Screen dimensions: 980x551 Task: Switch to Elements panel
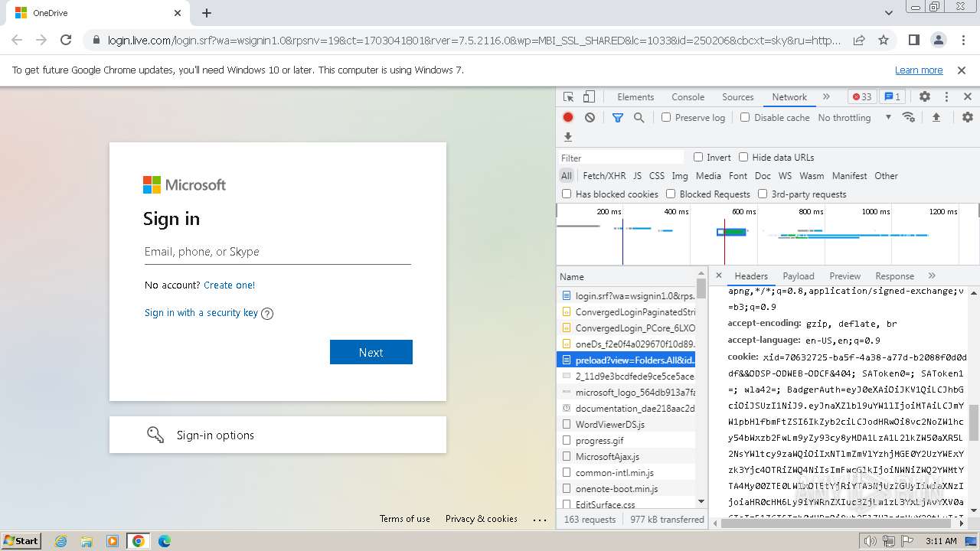(635, 97)
